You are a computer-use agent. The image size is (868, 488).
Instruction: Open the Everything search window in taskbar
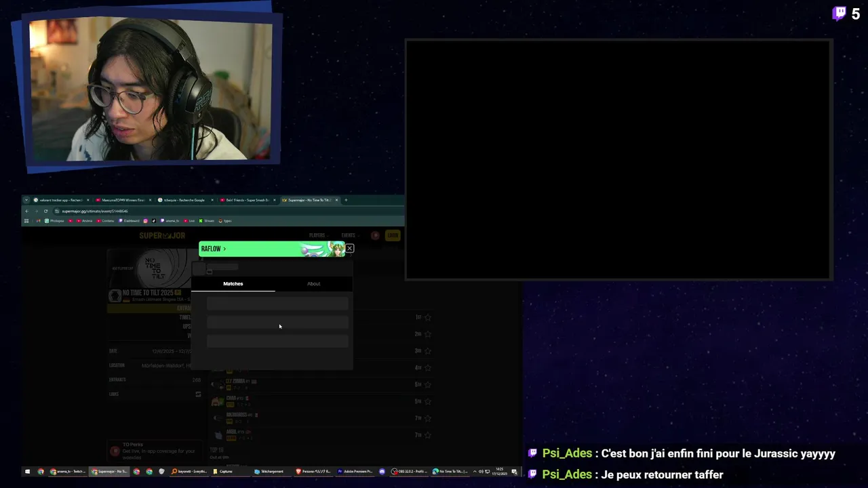click(189, 471)
